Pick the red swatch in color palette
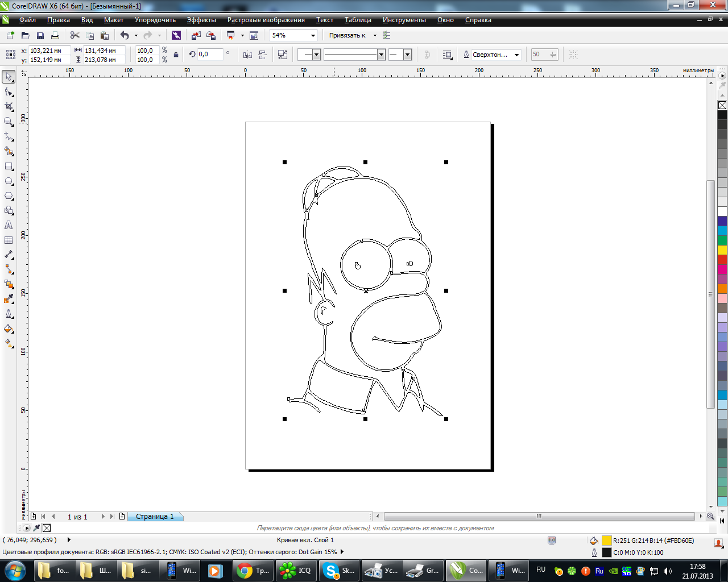This screenshot has height=582, width=728. [722, 260]
